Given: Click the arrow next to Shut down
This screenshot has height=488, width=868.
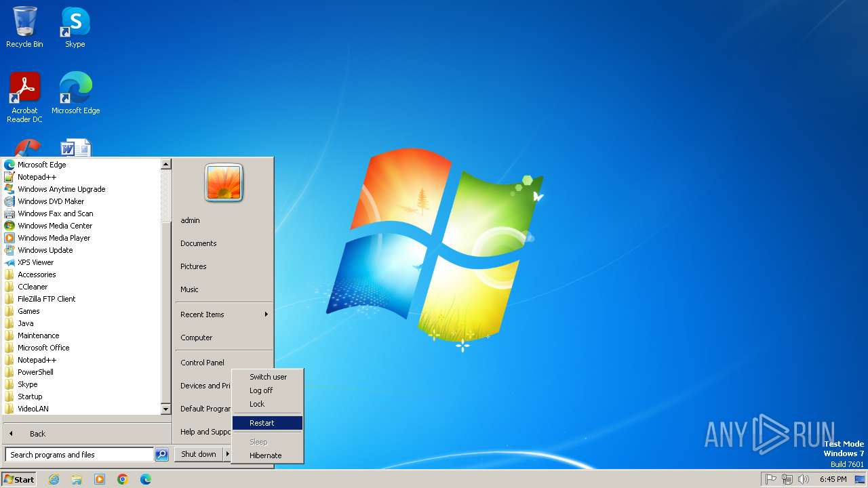Looking at the screenshot, I should (x=228, y=454).
